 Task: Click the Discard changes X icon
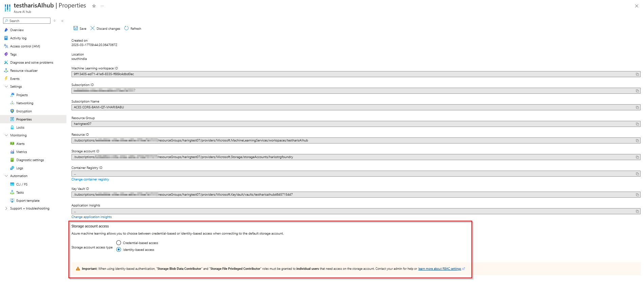tap(93, 28)
